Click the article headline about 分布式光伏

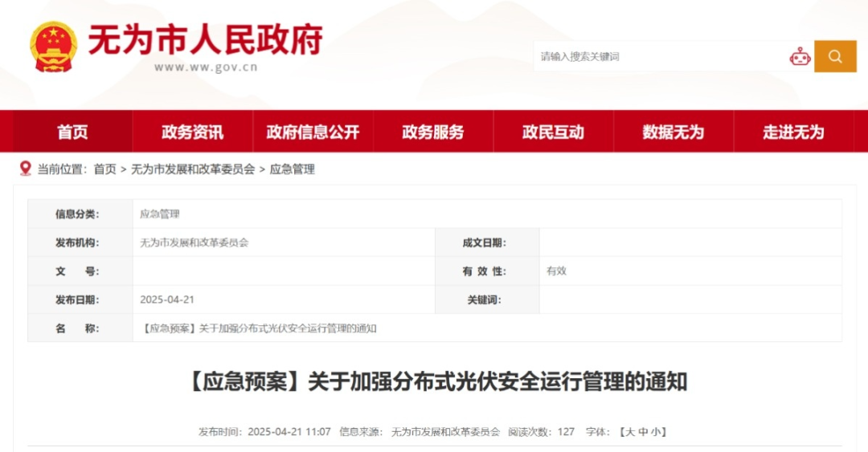click(436, 381)
